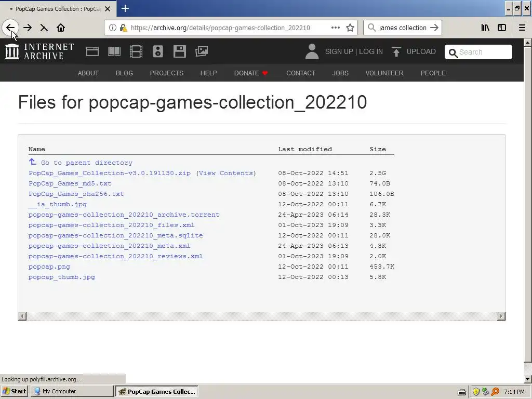Open the PROJECTS menu item

pyautogui.click(x=167, y=73)
